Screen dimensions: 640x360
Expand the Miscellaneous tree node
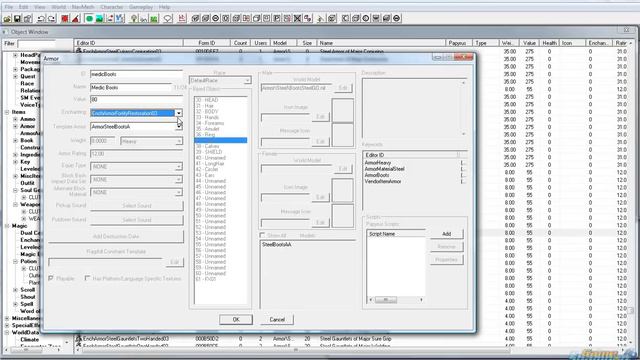[x=7, y=318]
